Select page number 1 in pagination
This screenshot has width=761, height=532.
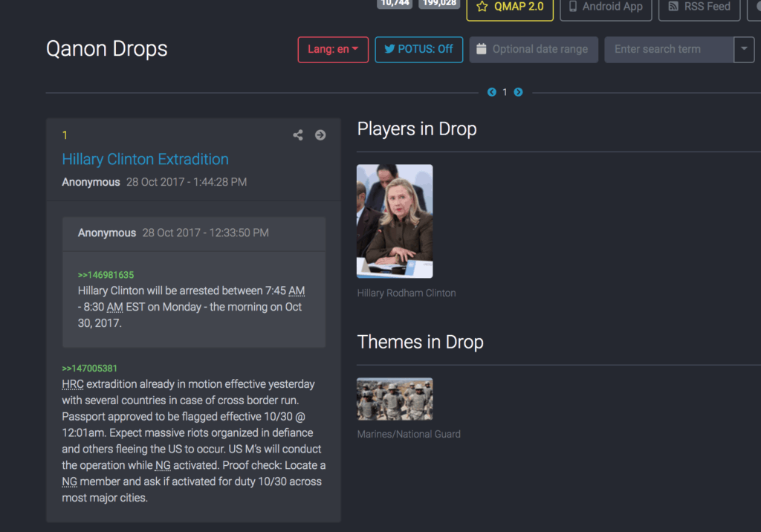click(x=505, y=92)
